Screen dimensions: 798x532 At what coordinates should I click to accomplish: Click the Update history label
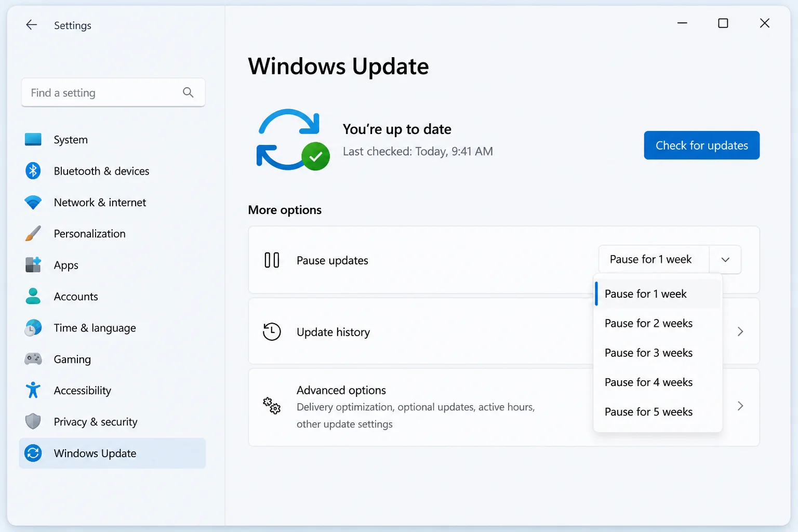(x=333, y=332)
